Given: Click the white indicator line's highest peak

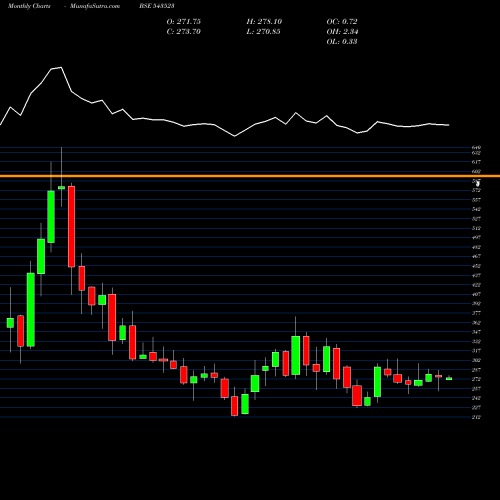Looking at the screenshot, I should [x=61, y=68].
